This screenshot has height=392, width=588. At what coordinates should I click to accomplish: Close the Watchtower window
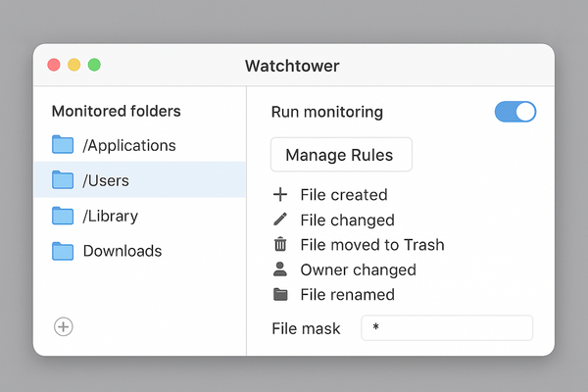tap(54, 65)
